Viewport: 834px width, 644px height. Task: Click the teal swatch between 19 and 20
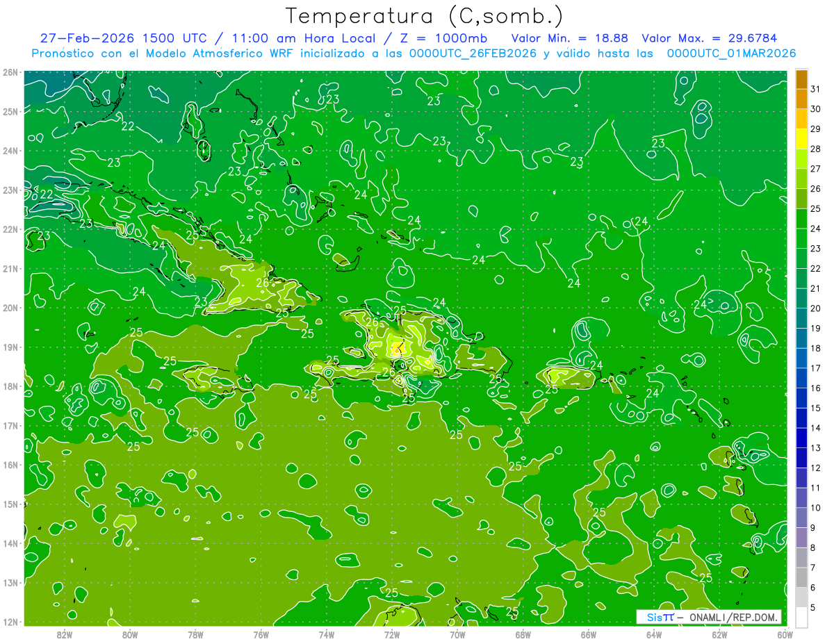tap(801, 318)
